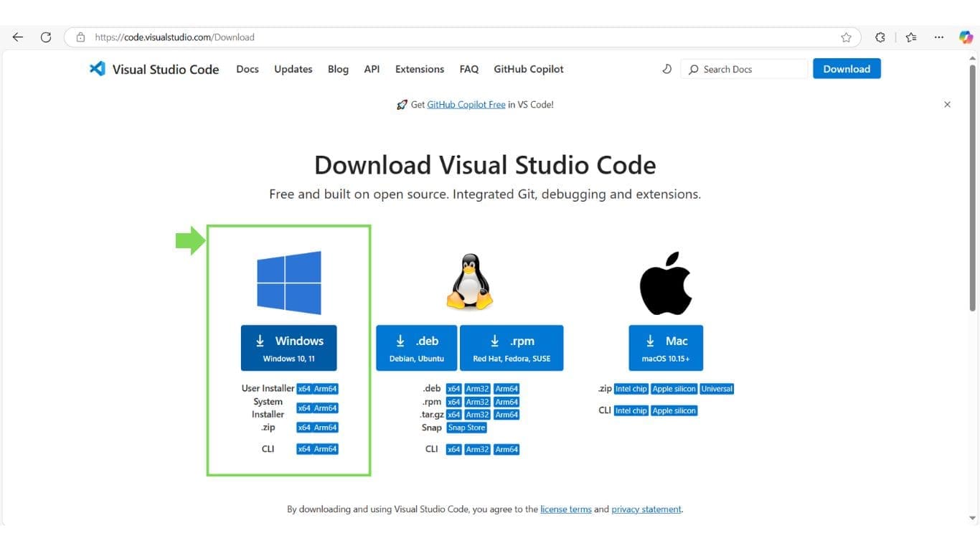Open the Copilot sidebar icon
The height and width of the screenshot is (551, 980).
coord(966,37)
